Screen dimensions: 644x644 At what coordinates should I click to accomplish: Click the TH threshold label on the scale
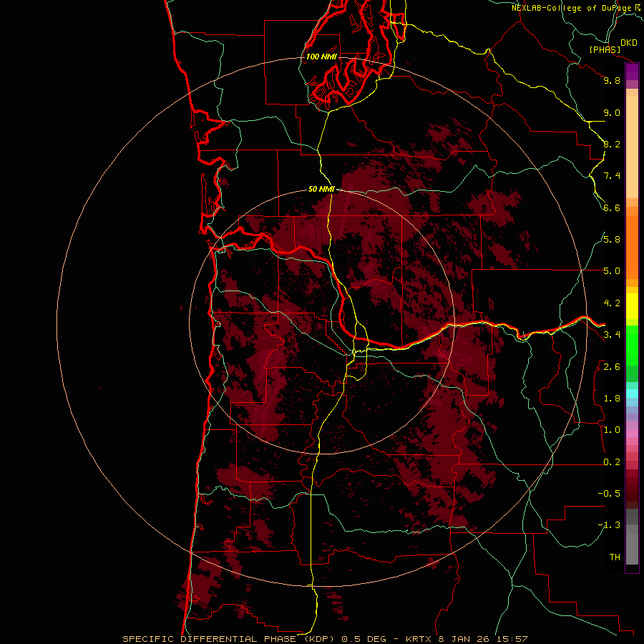pyautogui.click(x=615, y=557)
